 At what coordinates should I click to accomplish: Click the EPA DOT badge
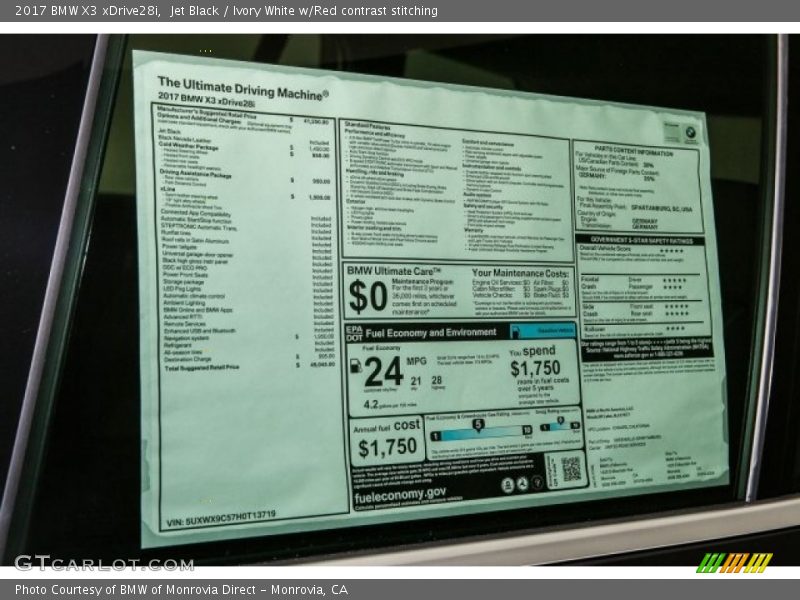coord(354,333)
